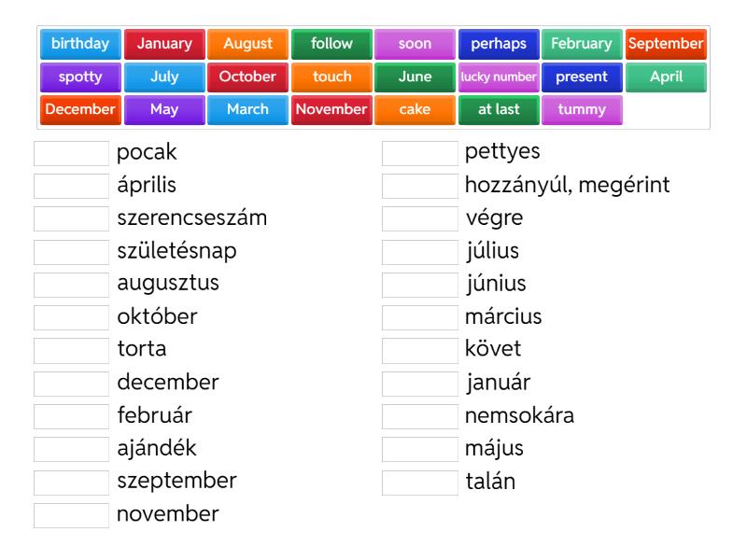This screenshot has width=747, height=560.
Task: Select the answer slot for 'pettyes'
Action: pos(419,153)
